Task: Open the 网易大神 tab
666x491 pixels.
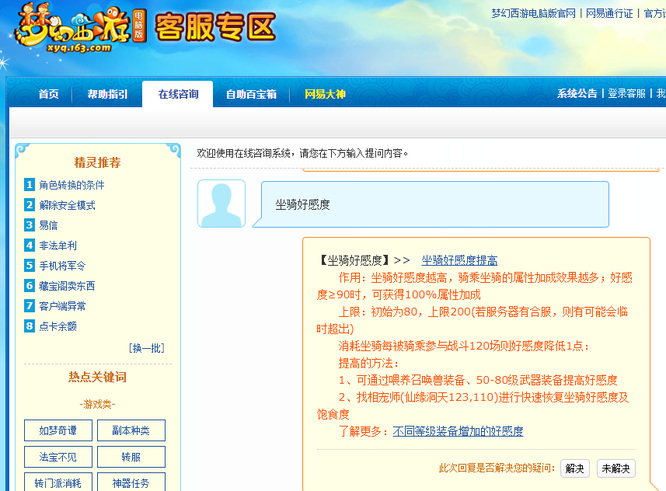Action: point(325,94)
